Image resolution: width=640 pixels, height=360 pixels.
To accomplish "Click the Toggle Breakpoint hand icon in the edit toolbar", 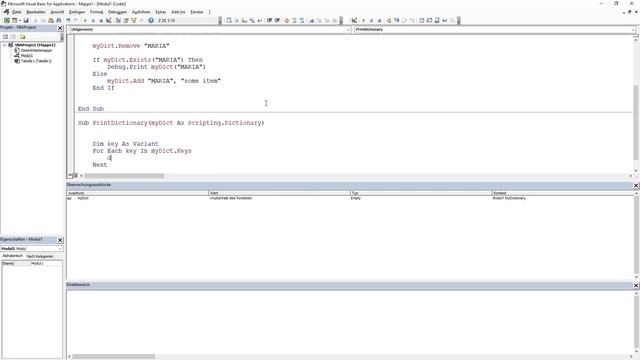I will point(287,20).
